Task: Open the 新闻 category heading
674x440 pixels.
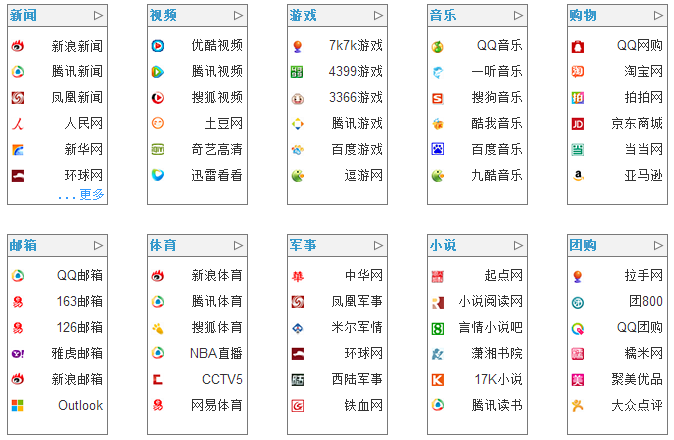Action: click(x=23, y=15)
